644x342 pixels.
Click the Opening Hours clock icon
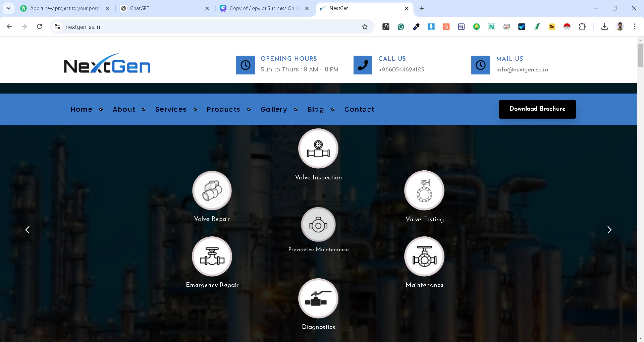[x=245, y=65]
